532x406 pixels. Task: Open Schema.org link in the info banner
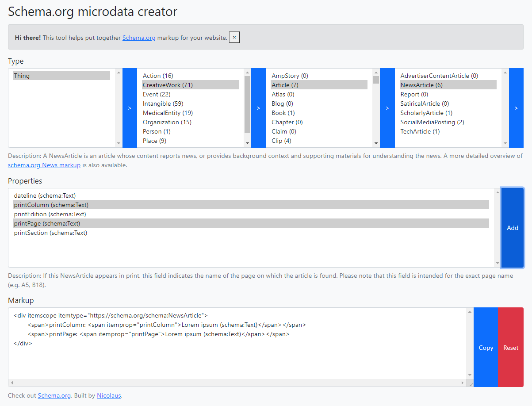(x=139, y=38)
